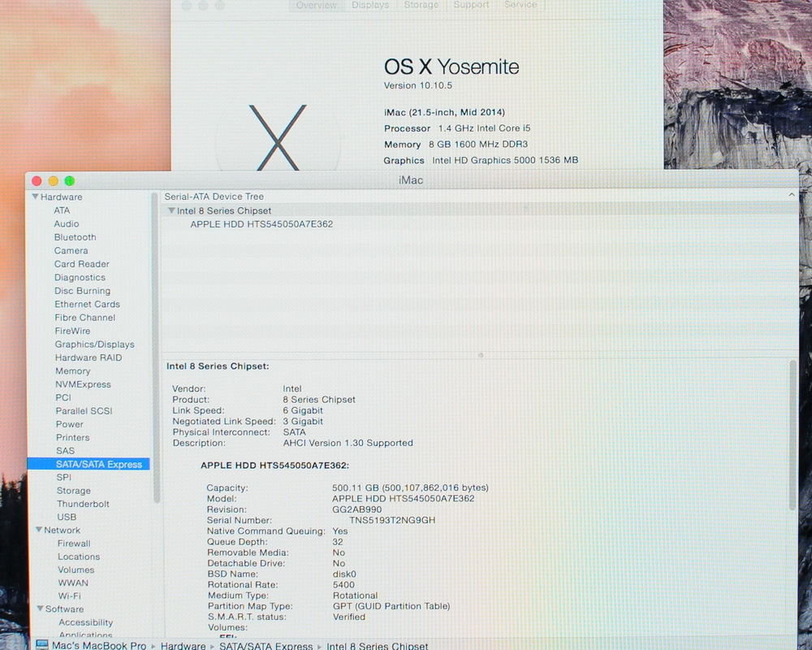812x650 pixels.
Task: Click the serial number TNS5193T2NG9GH
Action: [392, 520]
